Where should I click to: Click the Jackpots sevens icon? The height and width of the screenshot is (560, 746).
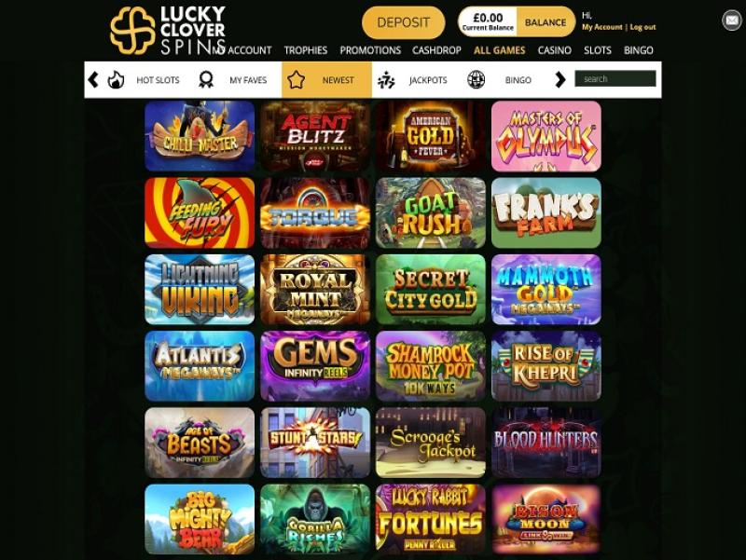coord(386,80)
